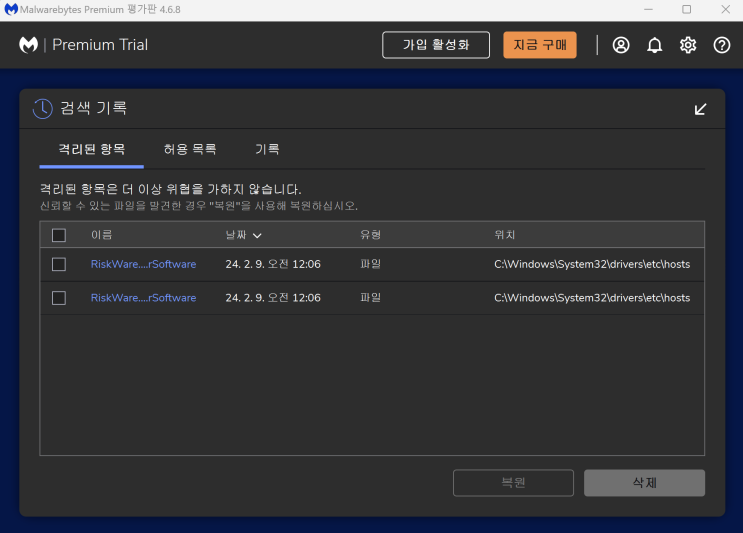Collapse the 검색 기록 panel with arrow icon
The height and width of the screenshot is (533, 743).
point(700,109)
